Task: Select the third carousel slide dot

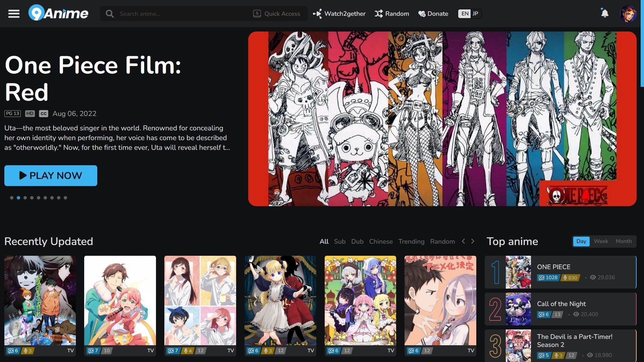Action: 25,198
